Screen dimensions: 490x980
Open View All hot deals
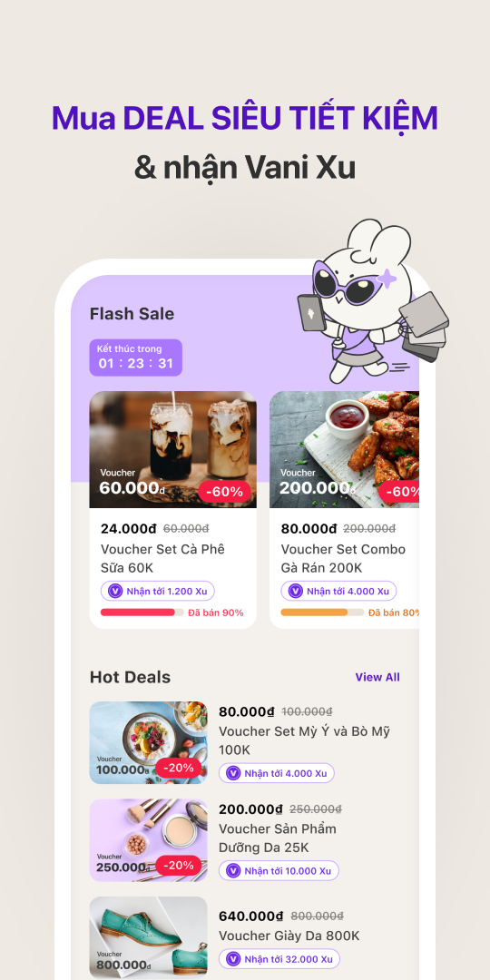tap(377, 677)
